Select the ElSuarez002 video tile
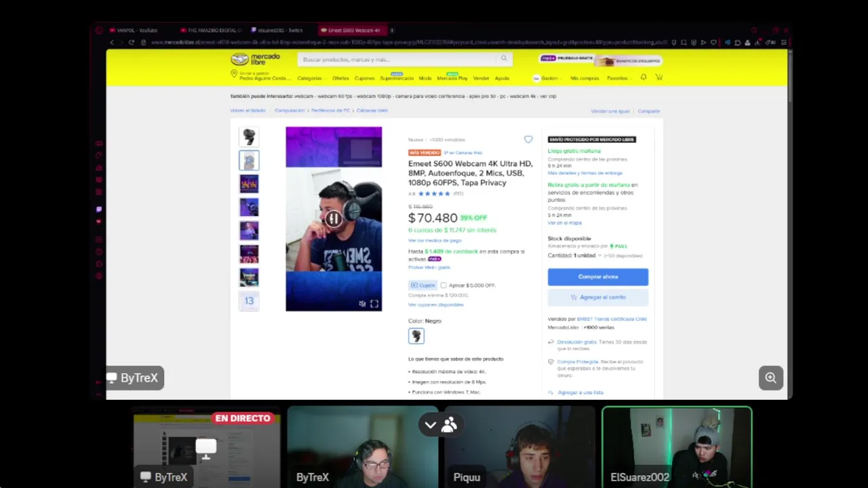Image resolution: width=868 pixels, height=488 pixels. coord(677,447)
